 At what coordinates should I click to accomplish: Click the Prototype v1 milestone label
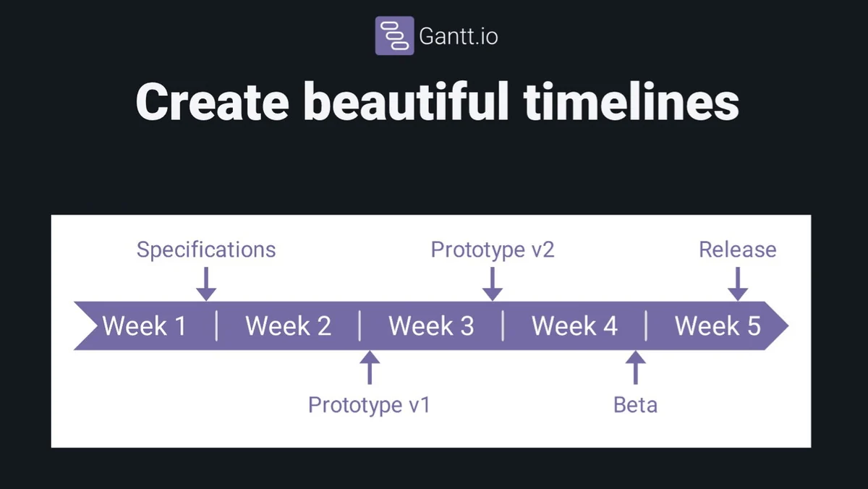(x=369, y=404)
